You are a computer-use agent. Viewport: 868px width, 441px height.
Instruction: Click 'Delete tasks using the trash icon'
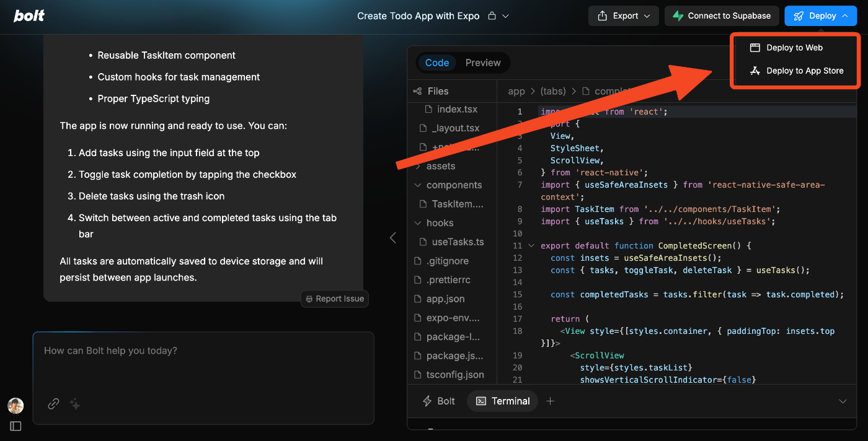(x=151, y=196)
